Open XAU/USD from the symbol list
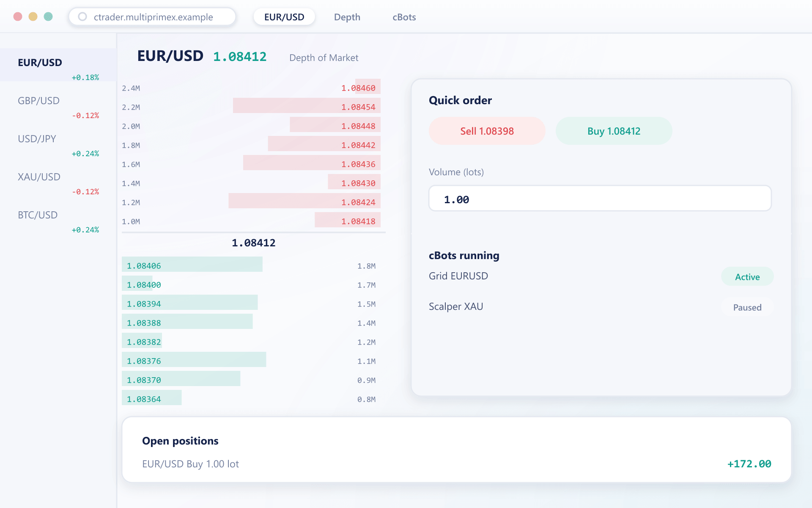This screenshot has width=812, height=508. point(58,179)
